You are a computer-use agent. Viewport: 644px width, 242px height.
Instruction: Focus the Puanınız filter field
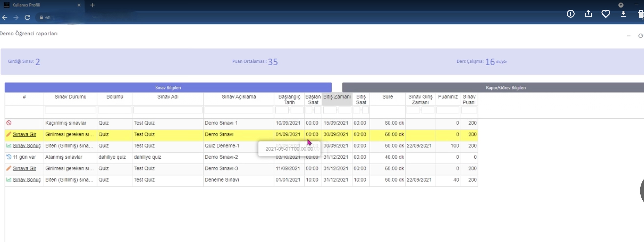[448, 110]
